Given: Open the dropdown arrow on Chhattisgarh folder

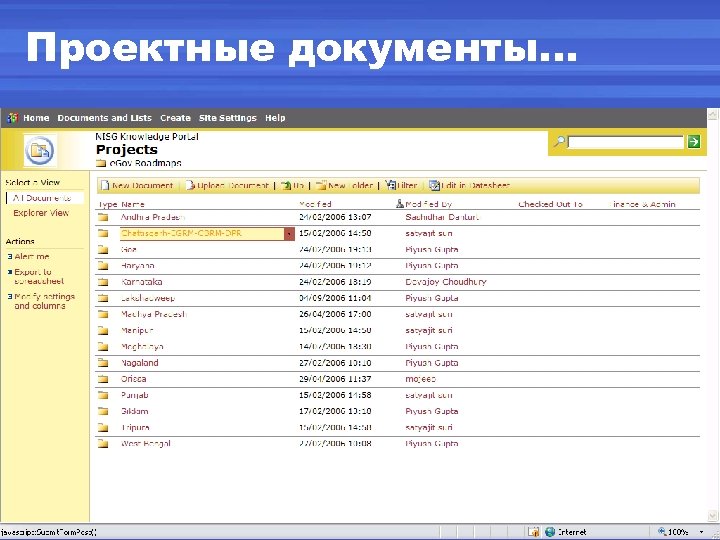Looking at the screenshot, I should (x=289, y=234).
